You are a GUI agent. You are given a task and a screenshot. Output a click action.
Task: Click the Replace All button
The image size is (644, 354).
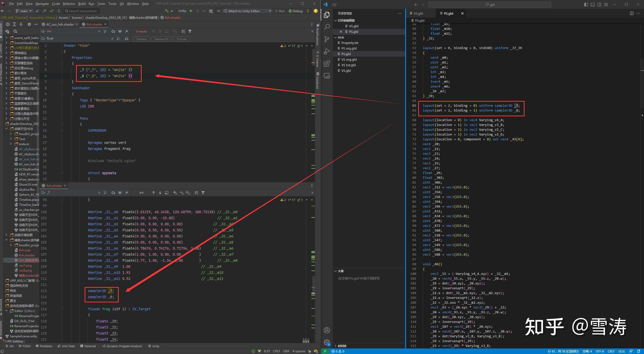161,39
